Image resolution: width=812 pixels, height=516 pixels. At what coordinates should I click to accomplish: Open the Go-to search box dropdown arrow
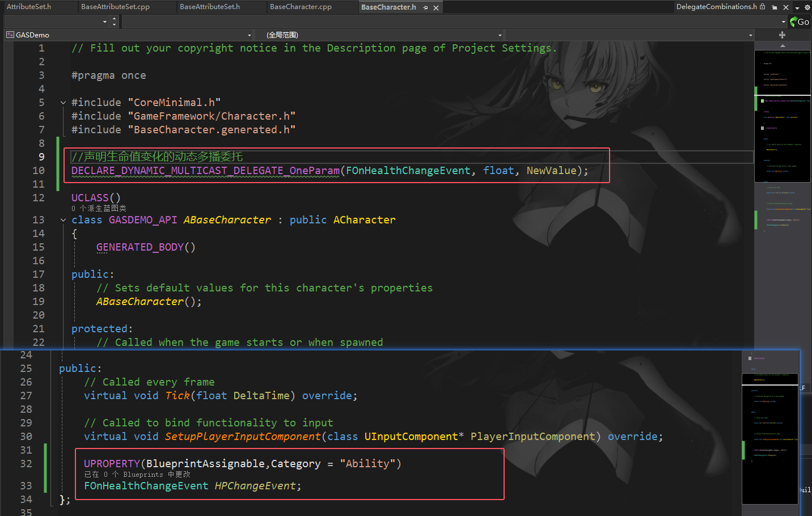pos(784,22)
